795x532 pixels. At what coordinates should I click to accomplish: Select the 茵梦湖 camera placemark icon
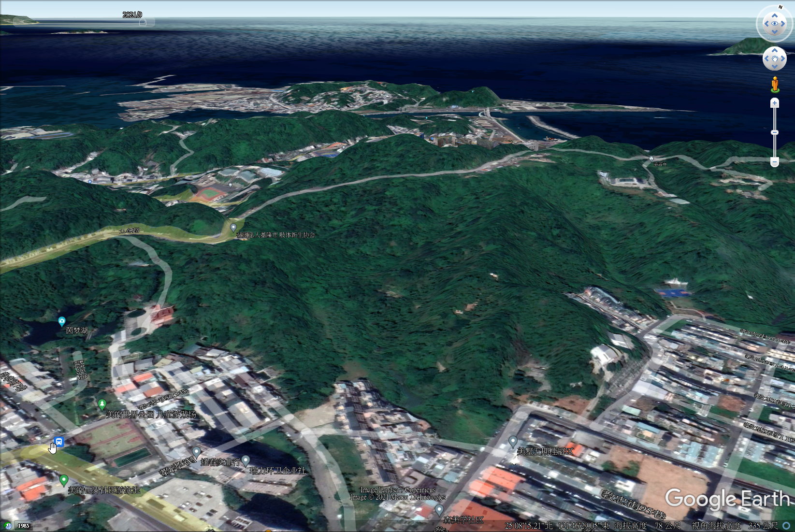click(62, 321)
